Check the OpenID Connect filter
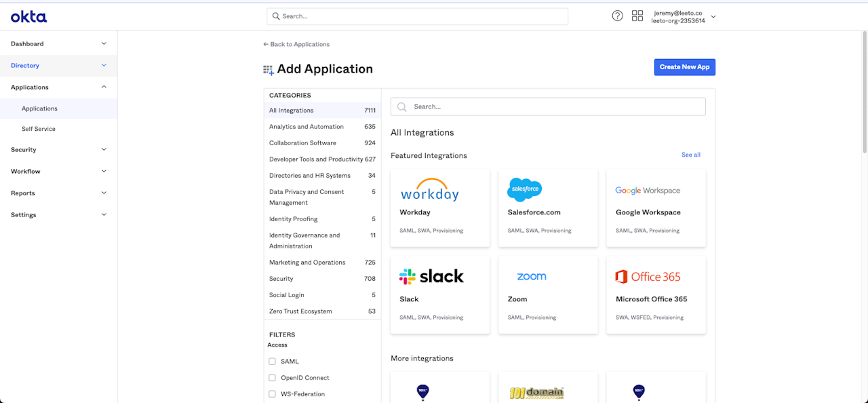The image size is (868, 403). 272,378
